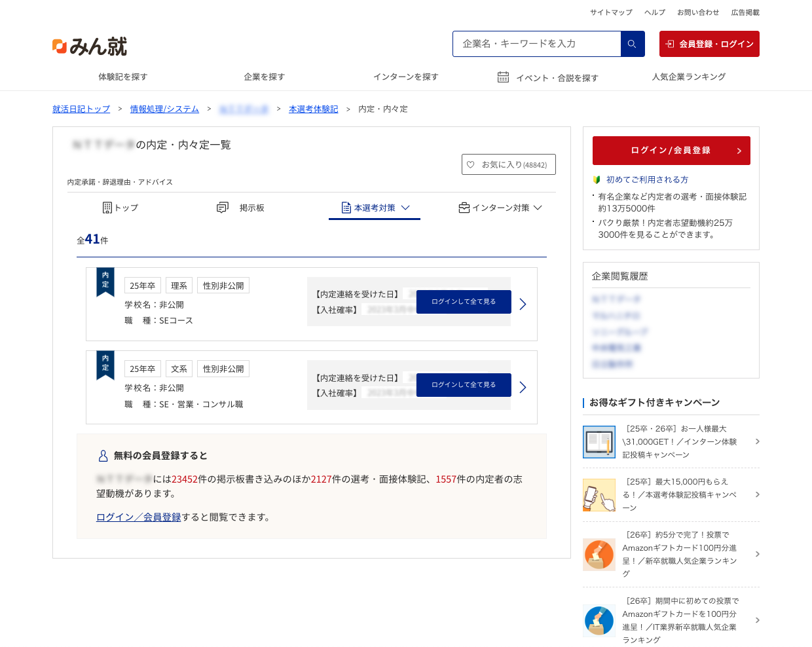Open 人気企業ランキング menu

(689, 77)
